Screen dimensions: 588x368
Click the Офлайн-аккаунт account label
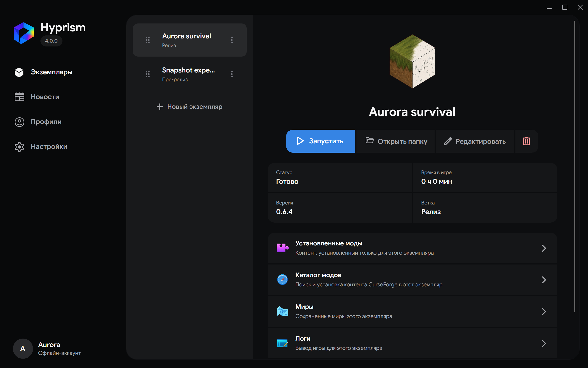(x=59, y=353)
